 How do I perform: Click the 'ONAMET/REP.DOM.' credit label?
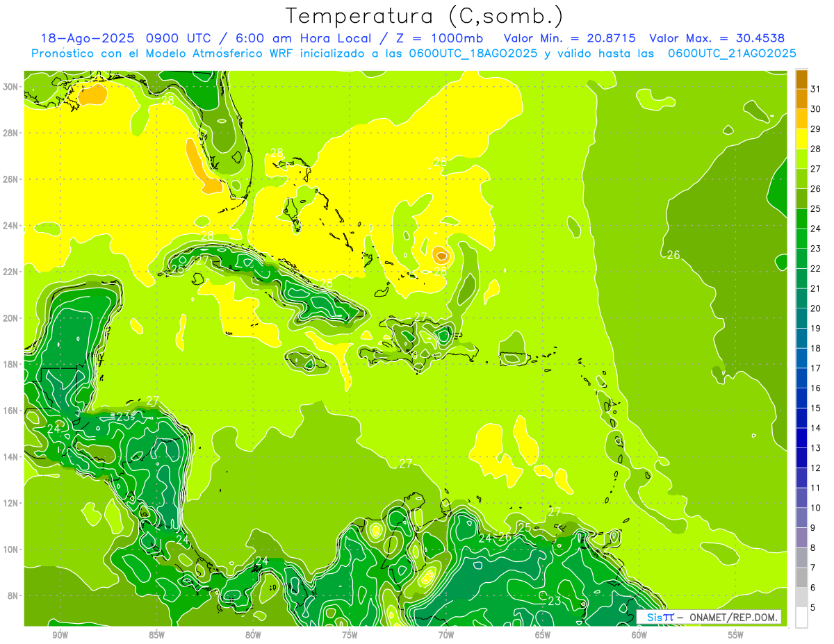click(734, 617)
